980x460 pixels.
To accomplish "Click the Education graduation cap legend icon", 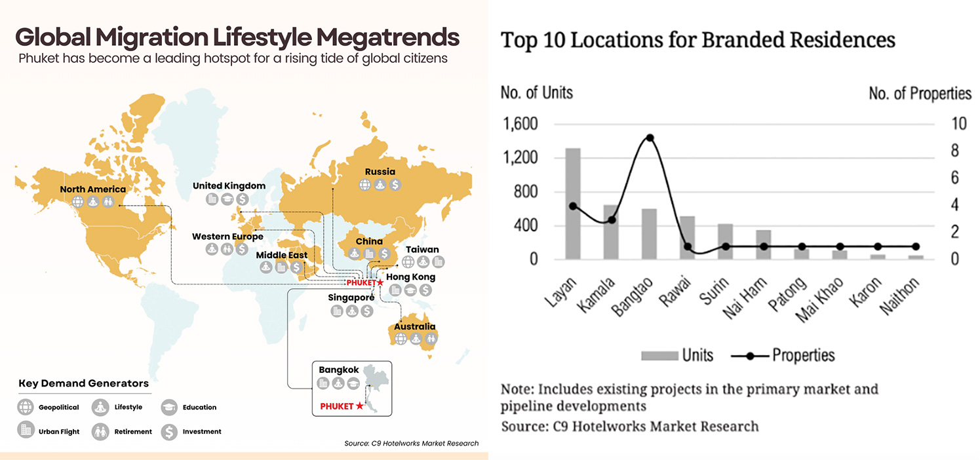I will pyautogui.click(x=169, y=407).
